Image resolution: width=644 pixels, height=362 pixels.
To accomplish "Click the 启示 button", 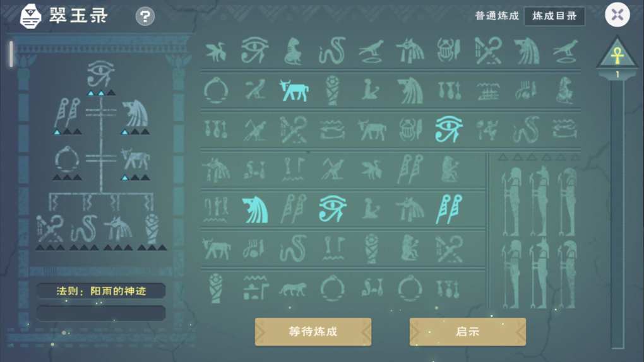I will pos(467,332).
